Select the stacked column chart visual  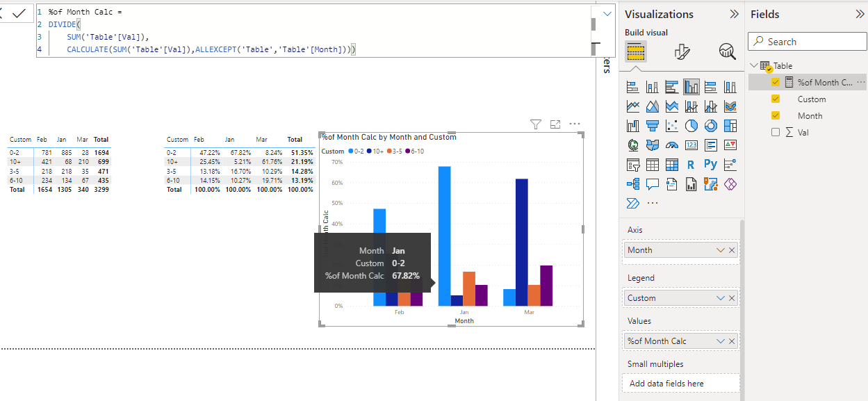[x=653, y=87]
